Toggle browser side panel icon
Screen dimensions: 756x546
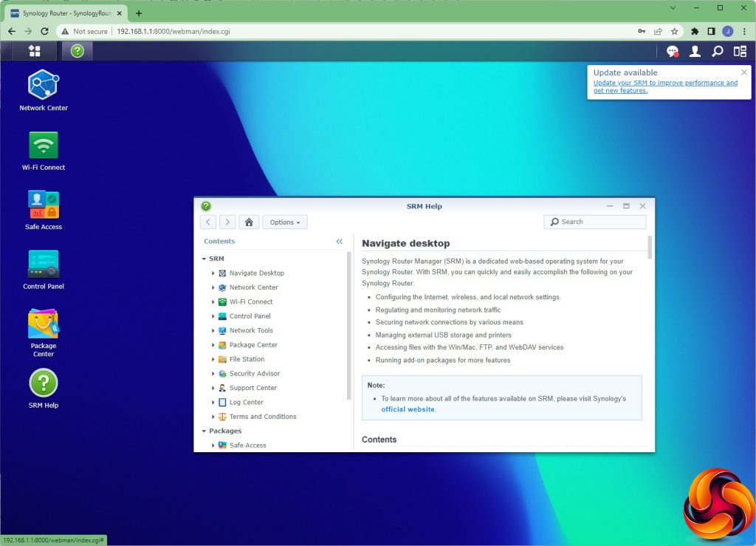click(711, 31)
